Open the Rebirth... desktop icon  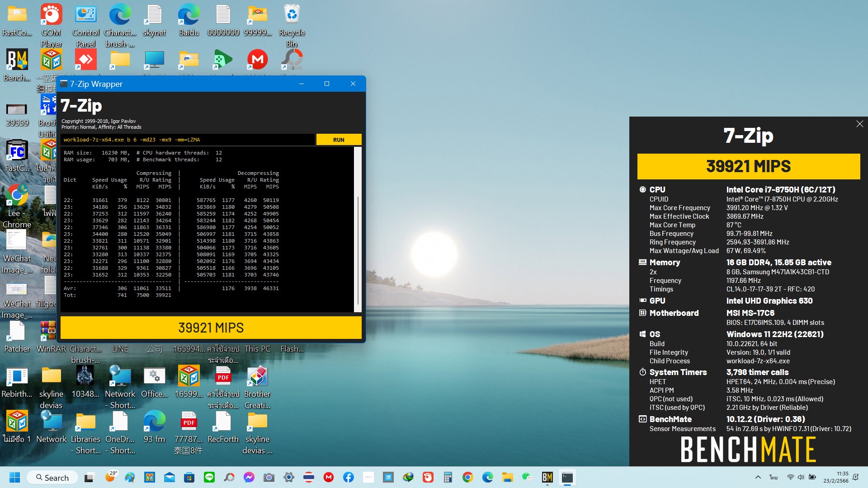click(x=17, y=382)
